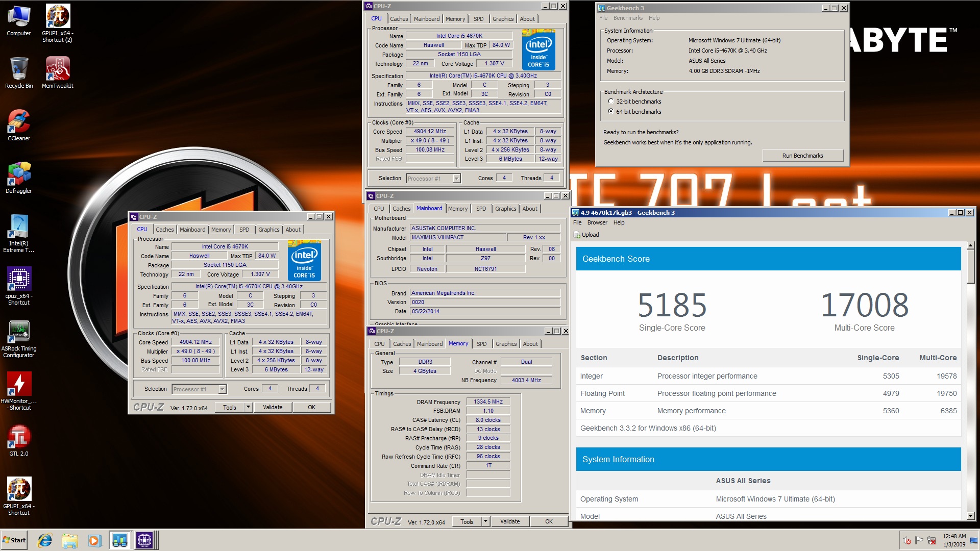Click Intel Core i5 logo in left CPU-Z
This screenshot has height=551, width=980.
tap(304, 260)
